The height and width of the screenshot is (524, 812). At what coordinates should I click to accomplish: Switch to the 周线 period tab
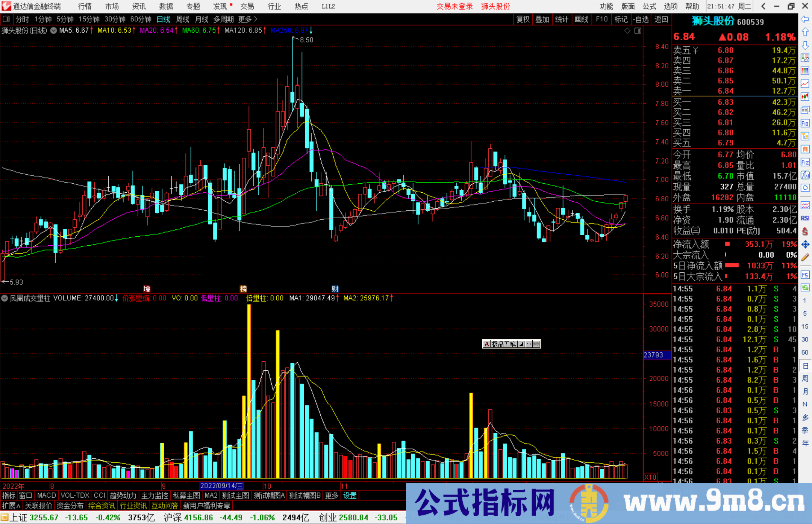(183, 19)
